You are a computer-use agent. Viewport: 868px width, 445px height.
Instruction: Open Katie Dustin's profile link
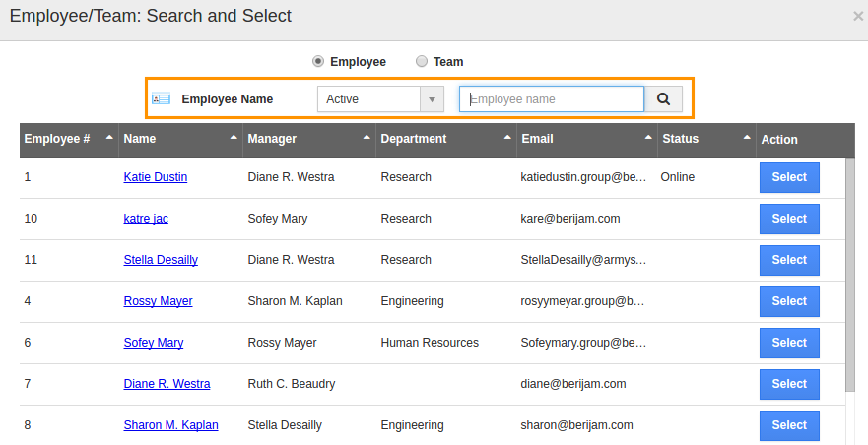click(156, 177)
